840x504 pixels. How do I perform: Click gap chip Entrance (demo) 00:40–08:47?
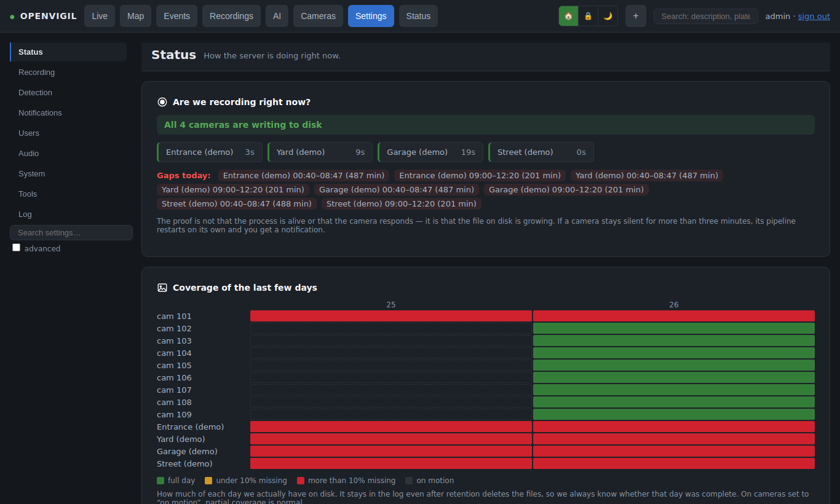coord(304,176)
